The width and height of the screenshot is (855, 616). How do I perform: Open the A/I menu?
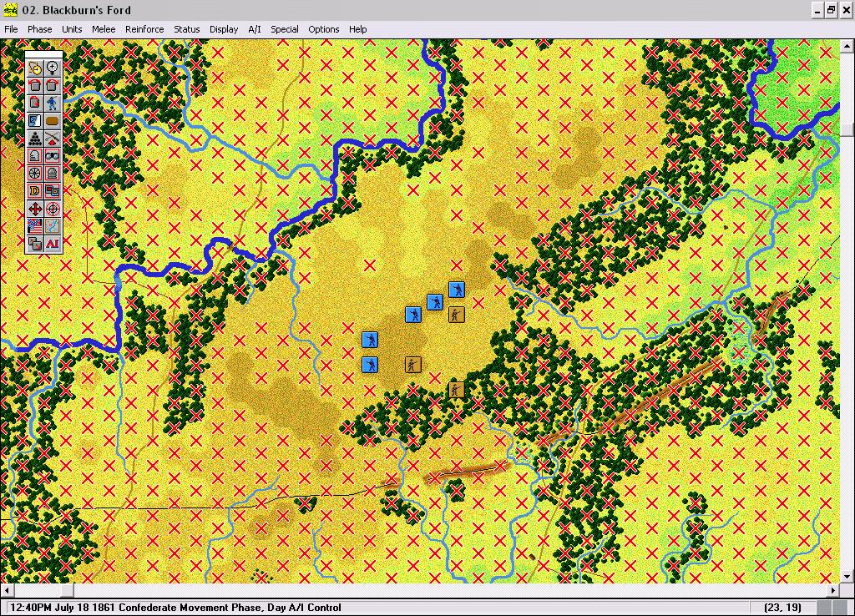point(254,29)
